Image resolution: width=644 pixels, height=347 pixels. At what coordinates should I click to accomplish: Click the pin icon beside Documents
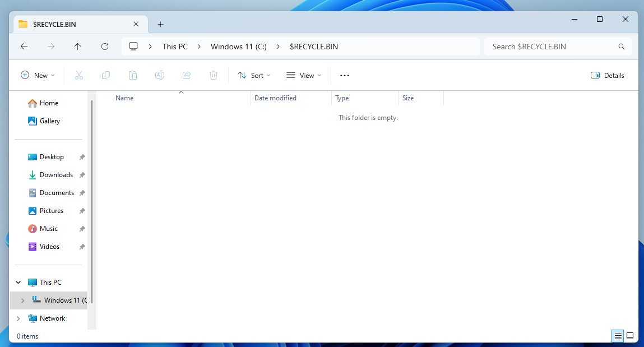point(82,193)
